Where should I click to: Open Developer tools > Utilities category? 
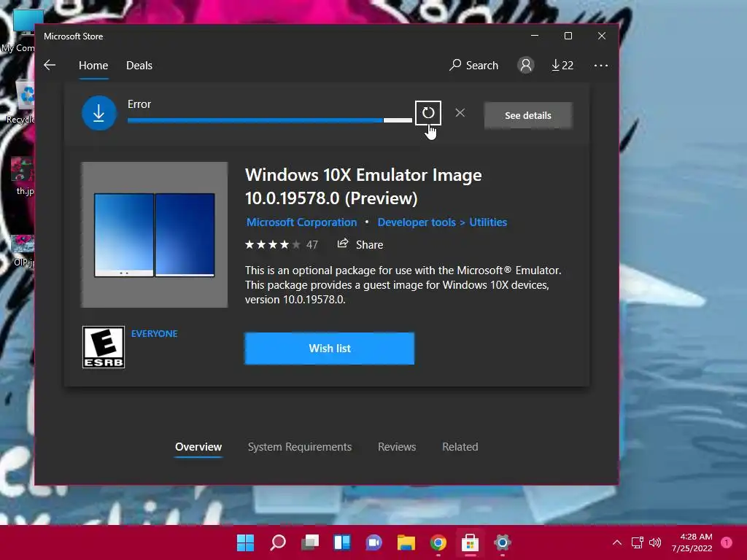click(x=442, y=222)
